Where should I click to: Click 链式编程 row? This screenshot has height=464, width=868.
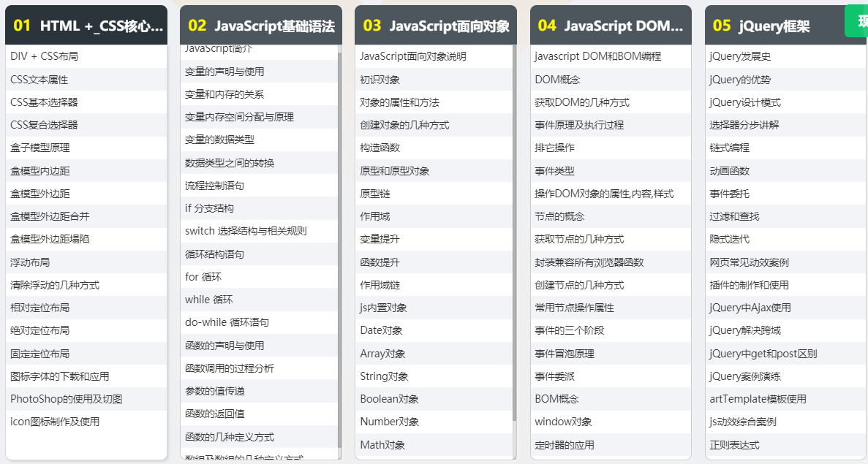[786, 148]
